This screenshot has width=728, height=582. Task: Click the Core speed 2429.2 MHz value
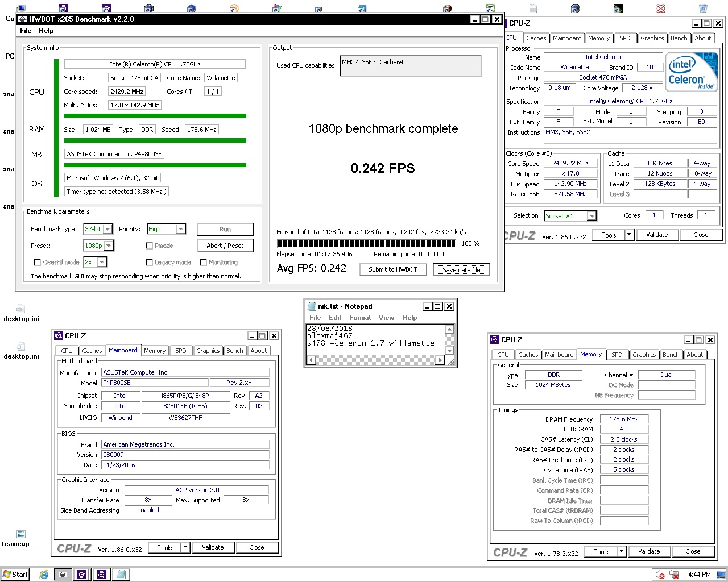(127, 92)
